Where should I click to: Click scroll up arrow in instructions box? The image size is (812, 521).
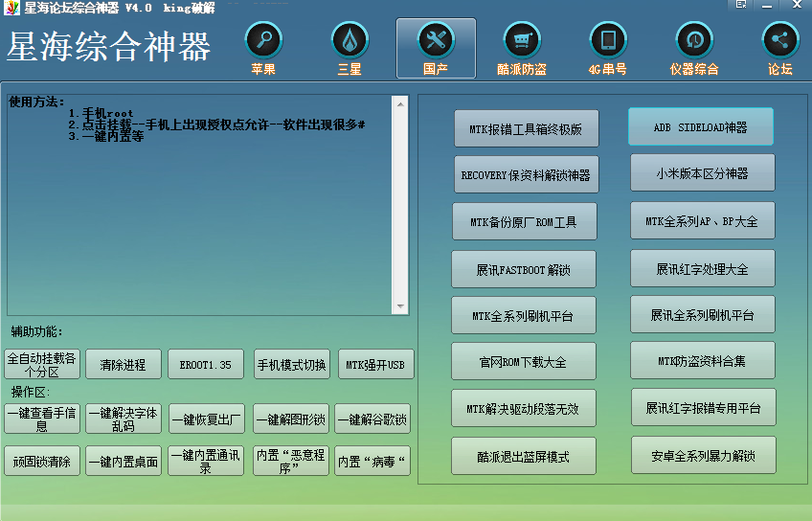pyautogui.click(x=400, y=104)
